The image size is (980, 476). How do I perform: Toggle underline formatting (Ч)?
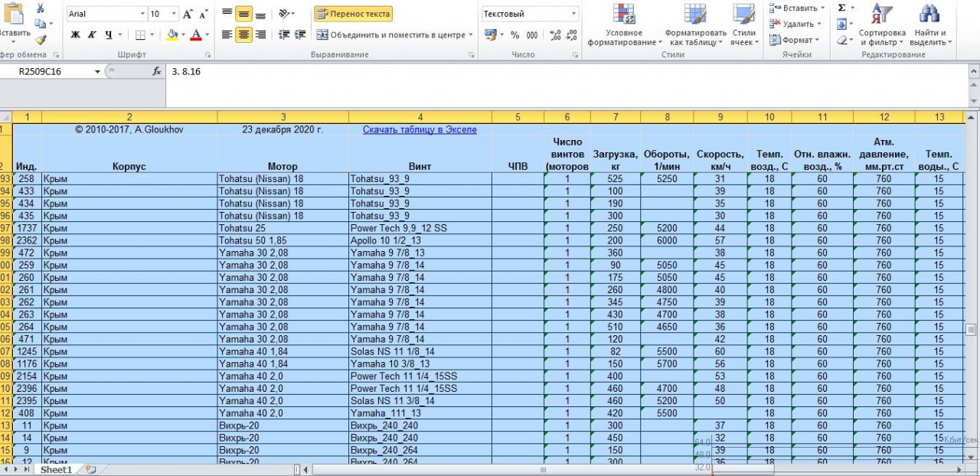point(108,34)
